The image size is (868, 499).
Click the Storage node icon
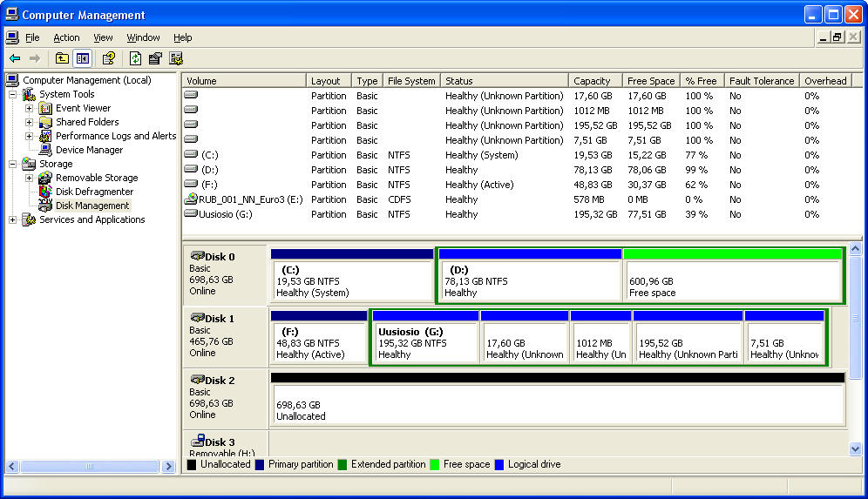click(30, 164)
